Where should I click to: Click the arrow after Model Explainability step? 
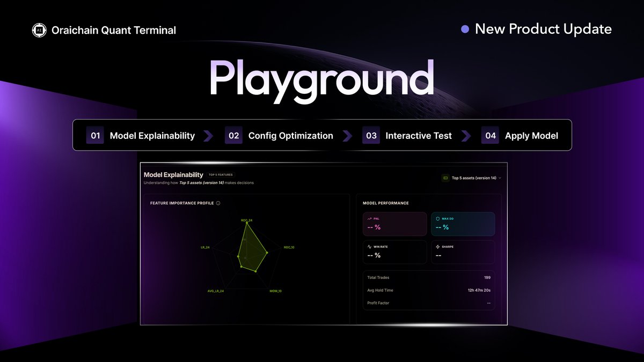[x=208, y=136]
